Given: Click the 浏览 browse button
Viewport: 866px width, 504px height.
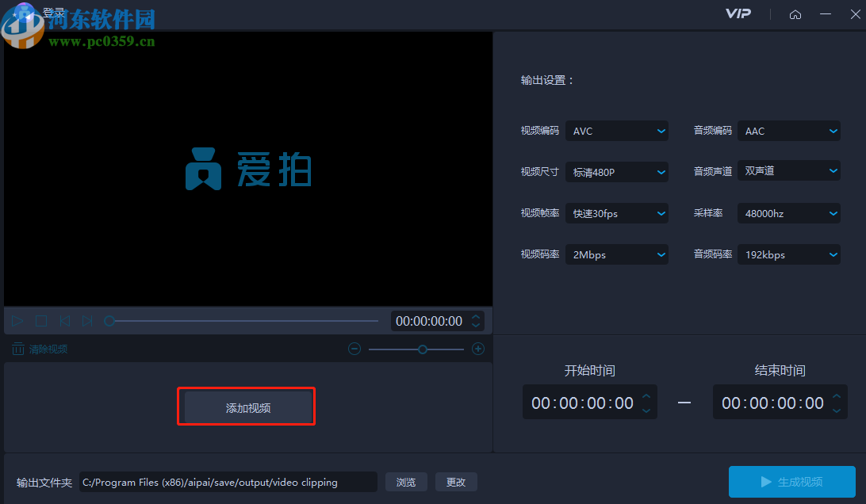Looking at the screenshot, I should point(406,482).
